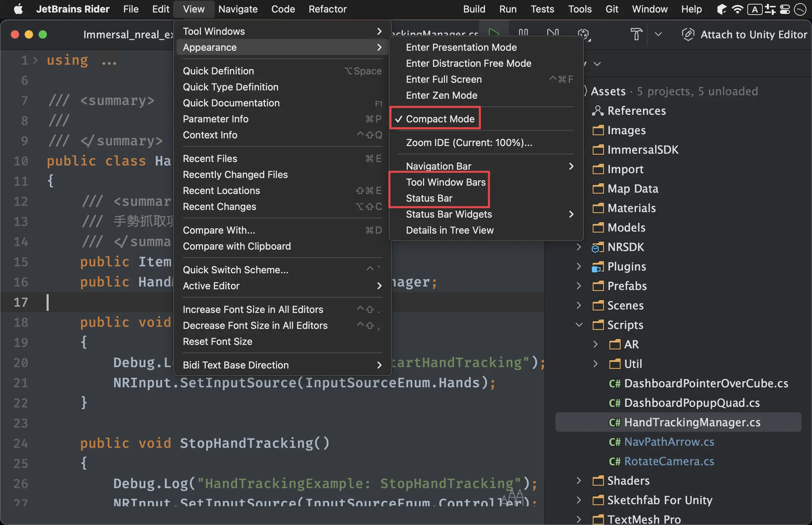Viewport: 812px width, 525px height.
Task: Click the Wi-Fi icon in menu bar
Action: pyautogui.click(x=737, y=9)
